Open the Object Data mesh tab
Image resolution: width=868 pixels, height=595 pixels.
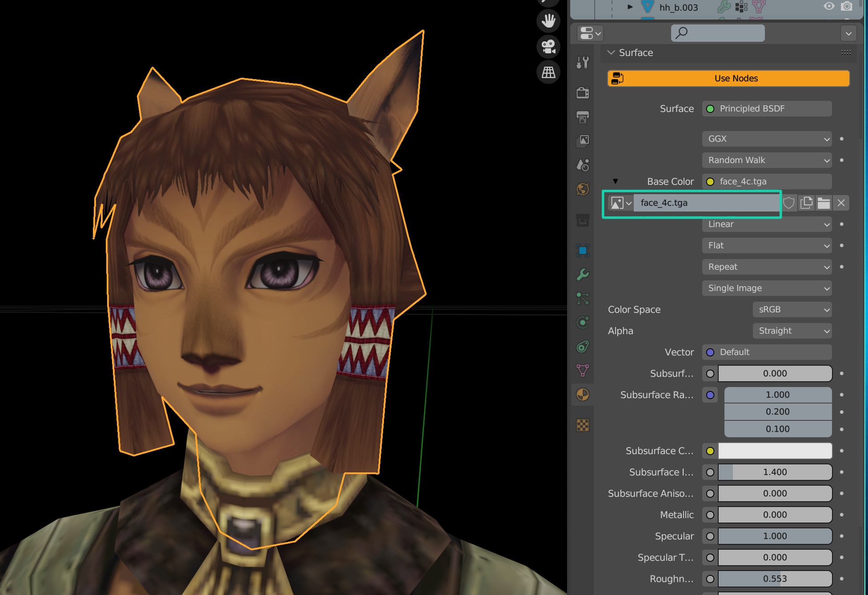pyautogui.click(x=583, y=371)
